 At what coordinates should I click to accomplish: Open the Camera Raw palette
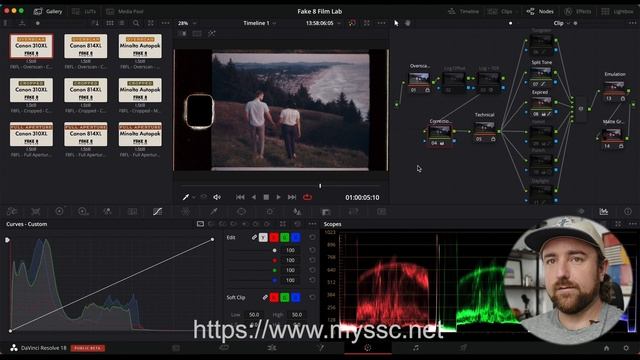point(12,211)
